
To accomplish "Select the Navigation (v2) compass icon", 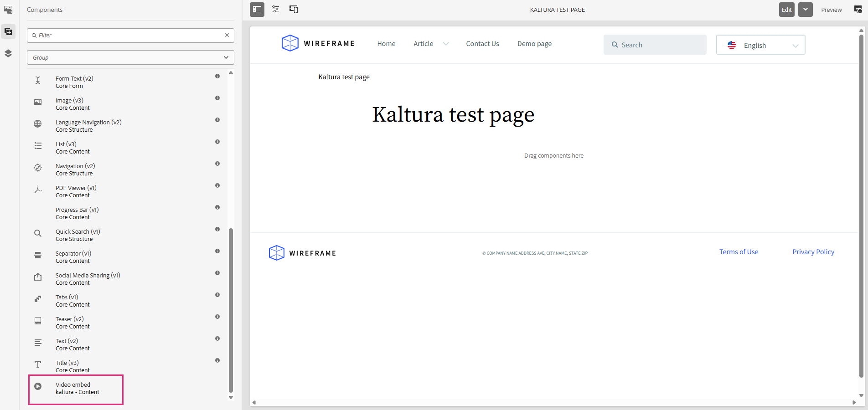I will [x=38, y=168].
